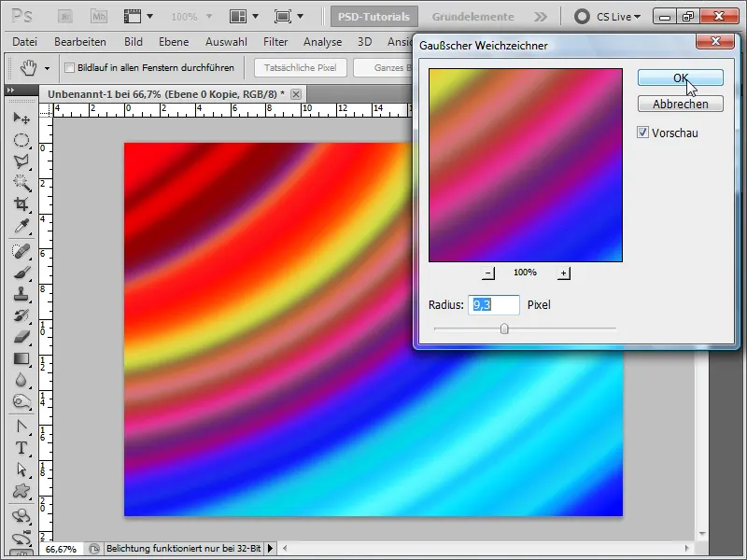This screenshot has width=747, height=560.
Task: Select the Custom Shape tool
Action: click(21, 491)
